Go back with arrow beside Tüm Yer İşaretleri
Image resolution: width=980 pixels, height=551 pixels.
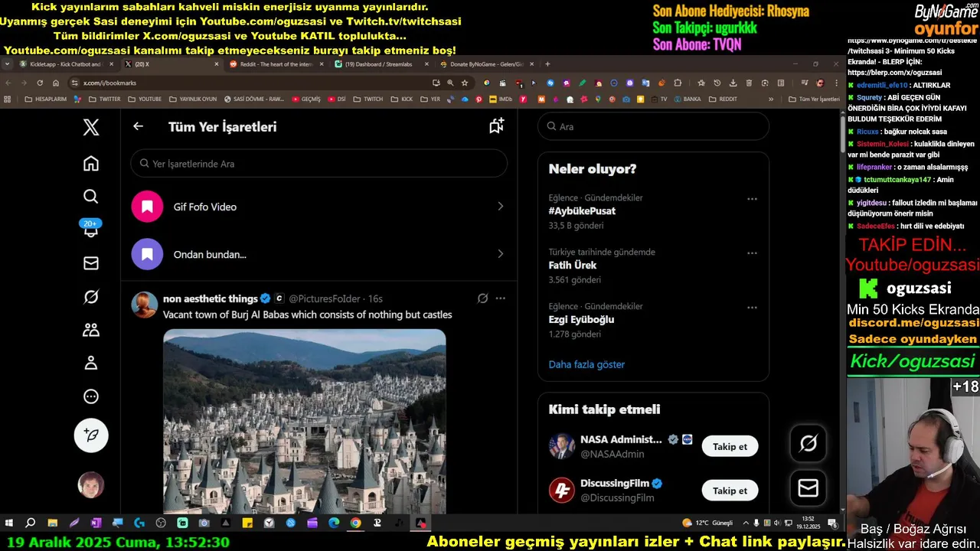click(138, 126)
